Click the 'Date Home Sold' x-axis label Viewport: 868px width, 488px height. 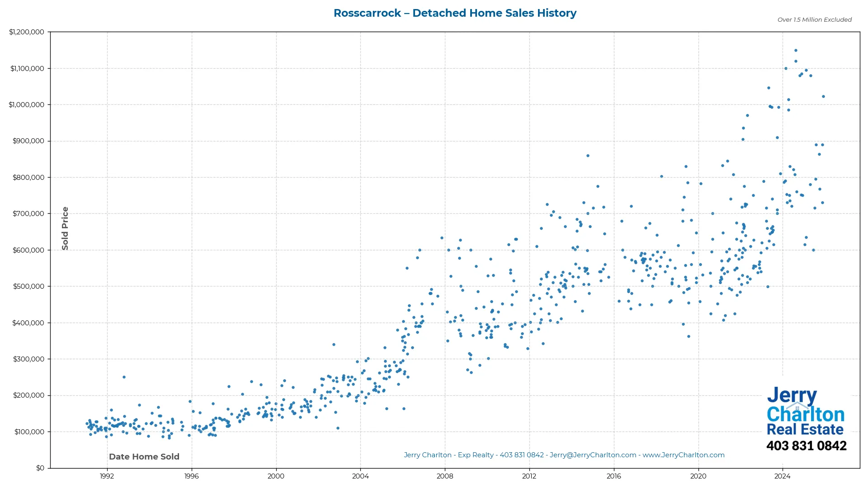144,456
